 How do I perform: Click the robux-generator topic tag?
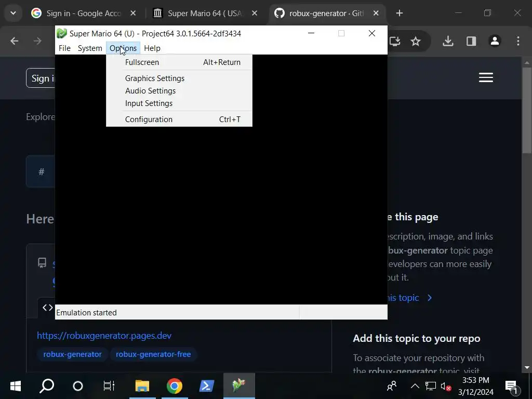click(72, 354)
